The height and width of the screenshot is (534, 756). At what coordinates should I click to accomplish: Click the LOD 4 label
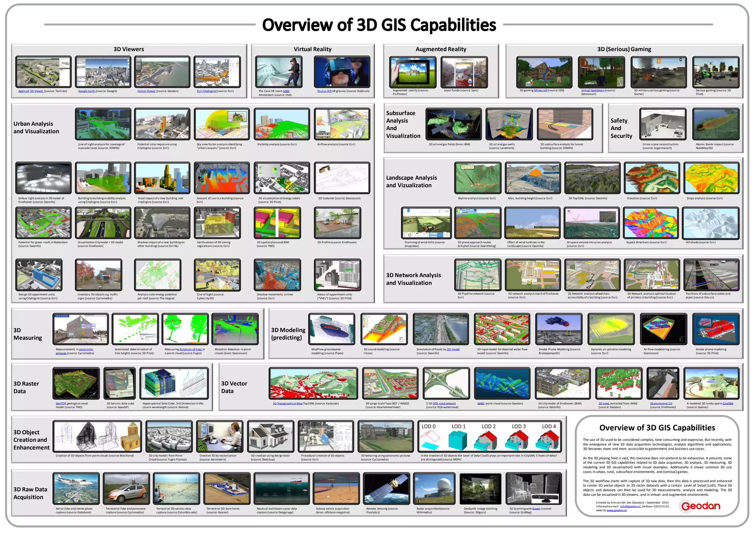click(x=549, y=427)
